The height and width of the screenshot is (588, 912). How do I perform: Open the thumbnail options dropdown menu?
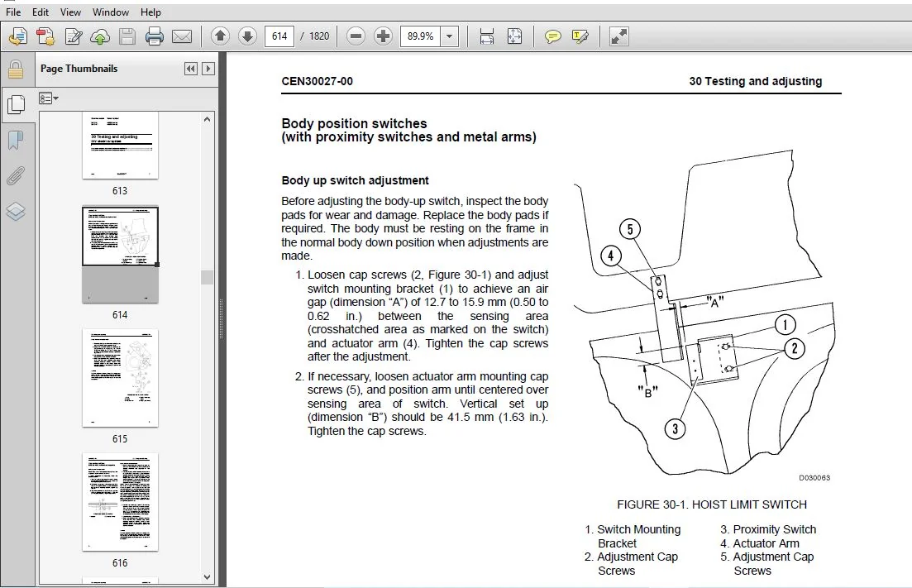(x=48, y=98)
